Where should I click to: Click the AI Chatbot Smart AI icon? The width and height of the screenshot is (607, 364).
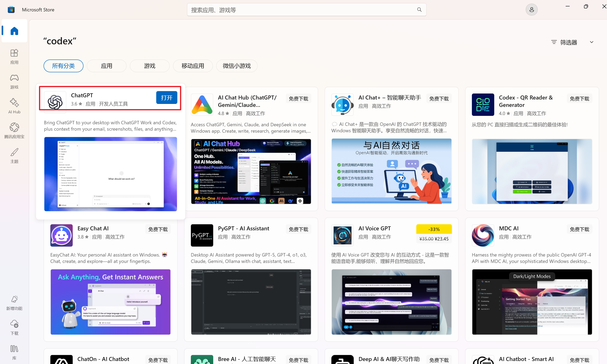(483, 360)
